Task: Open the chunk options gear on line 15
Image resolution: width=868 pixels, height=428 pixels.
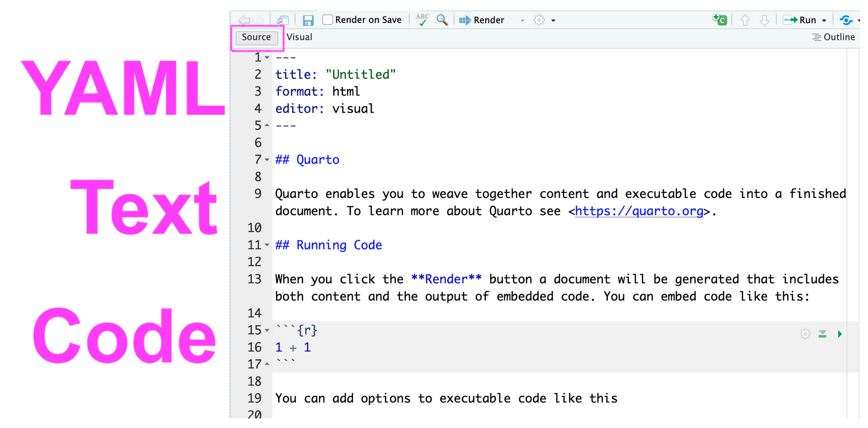Action: [x=805, y=334]
